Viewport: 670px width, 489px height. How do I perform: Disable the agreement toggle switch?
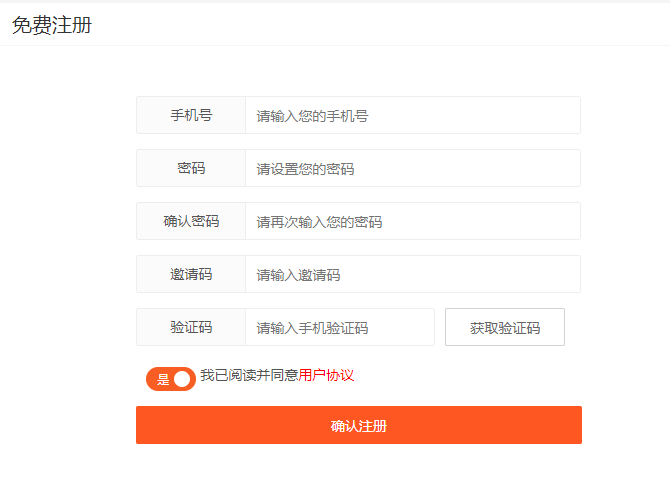coord(171,379)
